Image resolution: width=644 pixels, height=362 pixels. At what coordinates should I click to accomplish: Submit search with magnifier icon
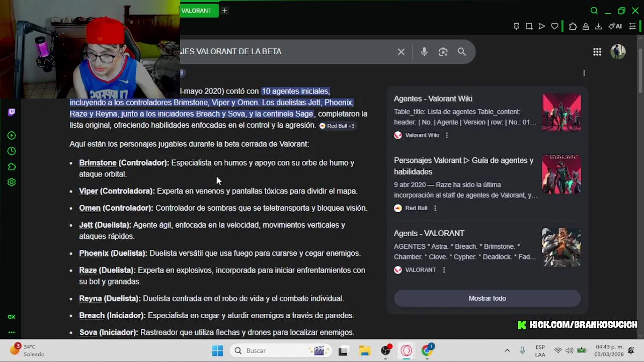[461, 52]
